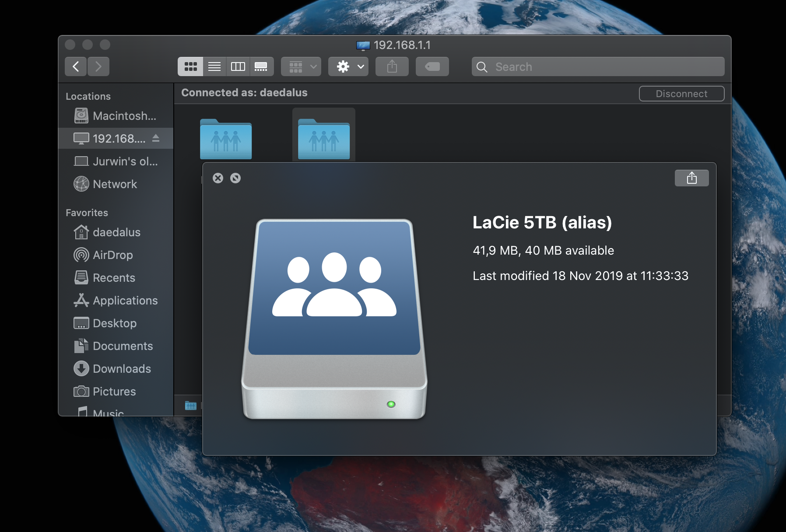Image resolution: width=786 pixels, height=532 pixels.
Task: Click the Locations sidebar header
Action: (x=88, y=96)
